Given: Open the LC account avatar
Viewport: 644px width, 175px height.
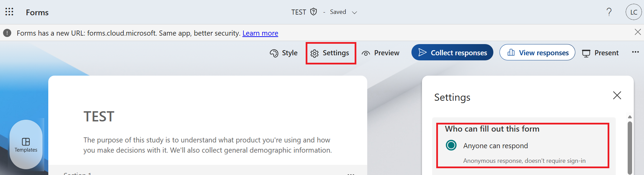Looking at the screenshot, I should pos(633,12).
